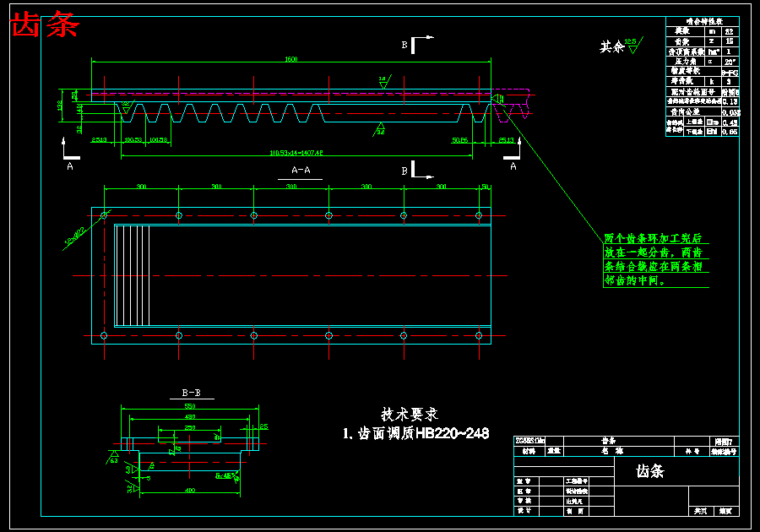Click the 共页 cell in title block

coord(700,511)
